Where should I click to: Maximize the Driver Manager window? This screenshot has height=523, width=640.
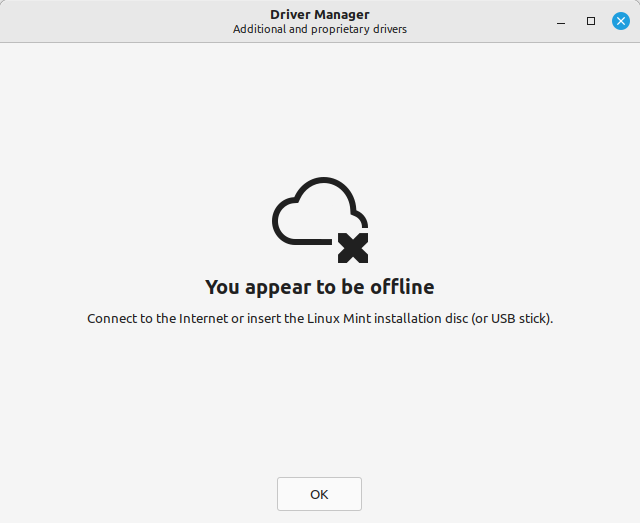(591, 20)
